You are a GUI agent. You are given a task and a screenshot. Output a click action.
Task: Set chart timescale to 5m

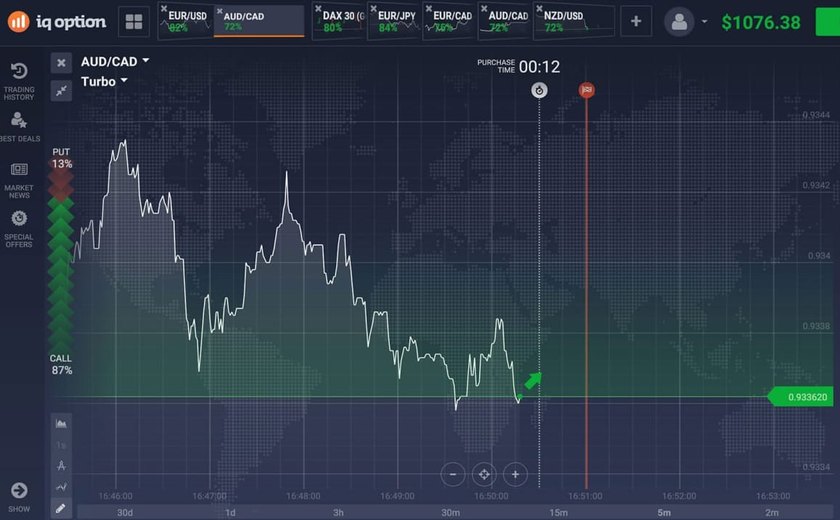pyautogui.click(x=664, y=513)
